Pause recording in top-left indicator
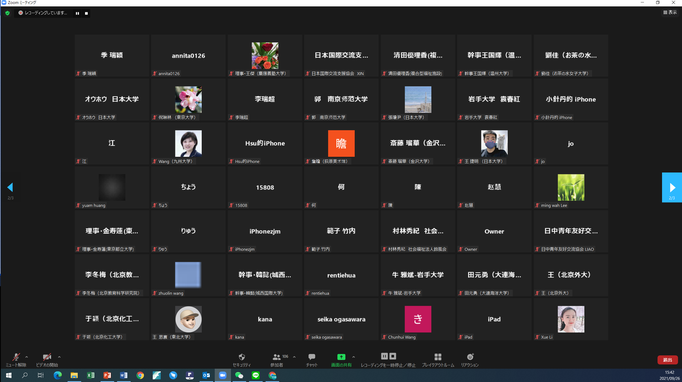The height and width of the screenshot is (382, 682). 77,13
